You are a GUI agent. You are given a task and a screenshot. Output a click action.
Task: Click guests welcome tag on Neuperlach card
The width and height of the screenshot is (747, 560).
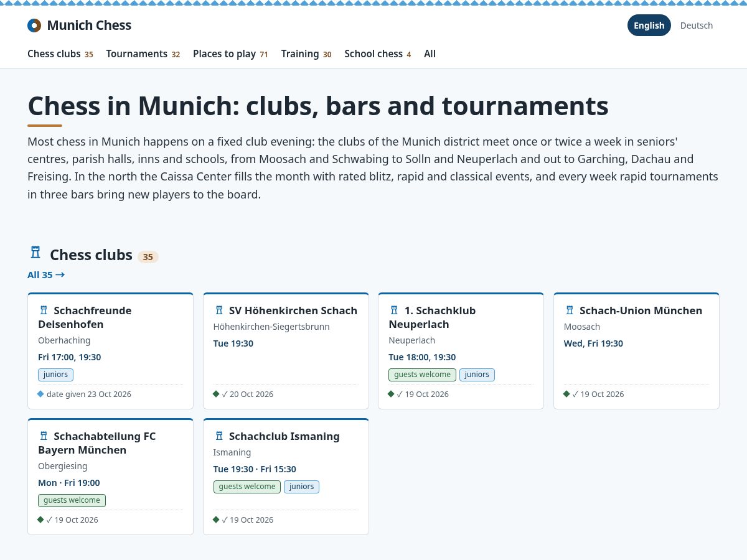(x=422, y=375)
